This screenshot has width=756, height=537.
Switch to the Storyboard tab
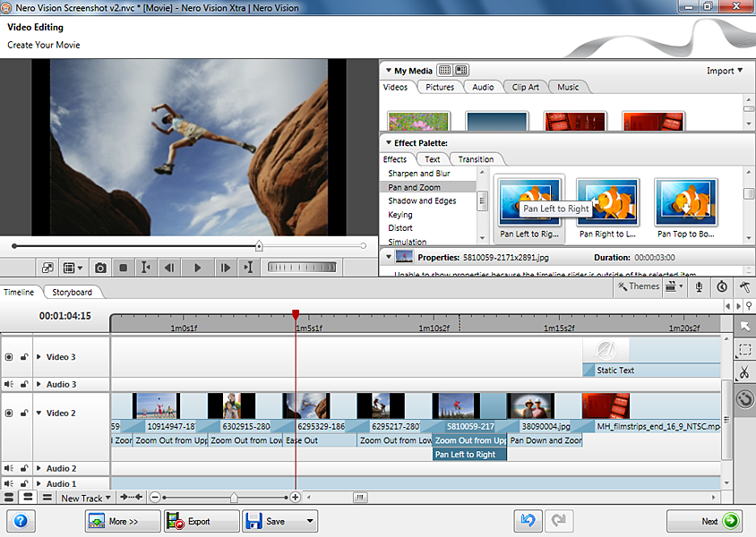(72, 292)
